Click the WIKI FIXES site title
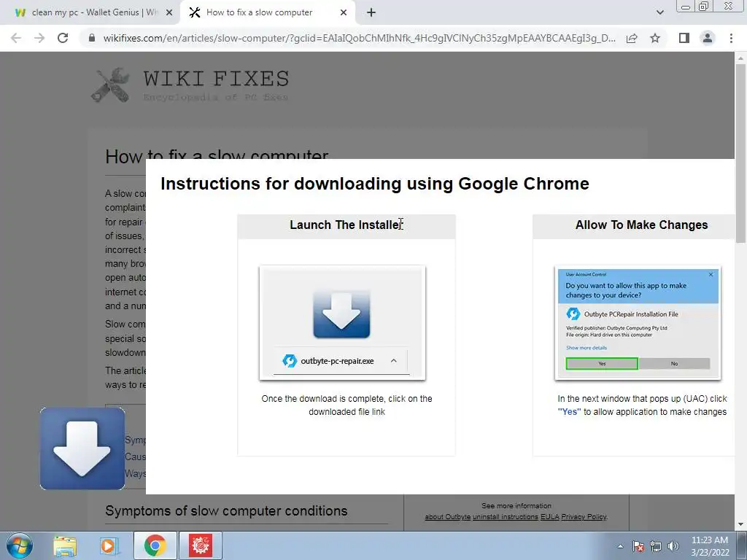Image resolution: width=747 pixels, height=560 pixels. (216, 79)
